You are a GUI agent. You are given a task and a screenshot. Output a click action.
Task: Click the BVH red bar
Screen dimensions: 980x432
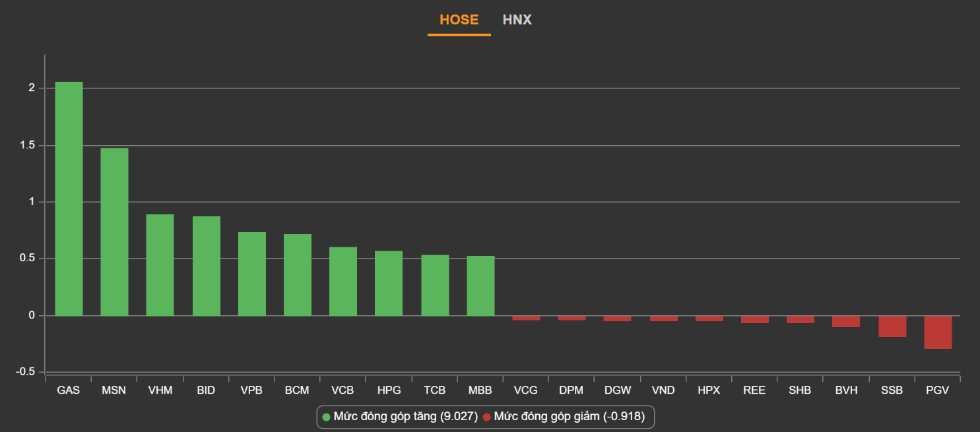click(x=845, y=321)
